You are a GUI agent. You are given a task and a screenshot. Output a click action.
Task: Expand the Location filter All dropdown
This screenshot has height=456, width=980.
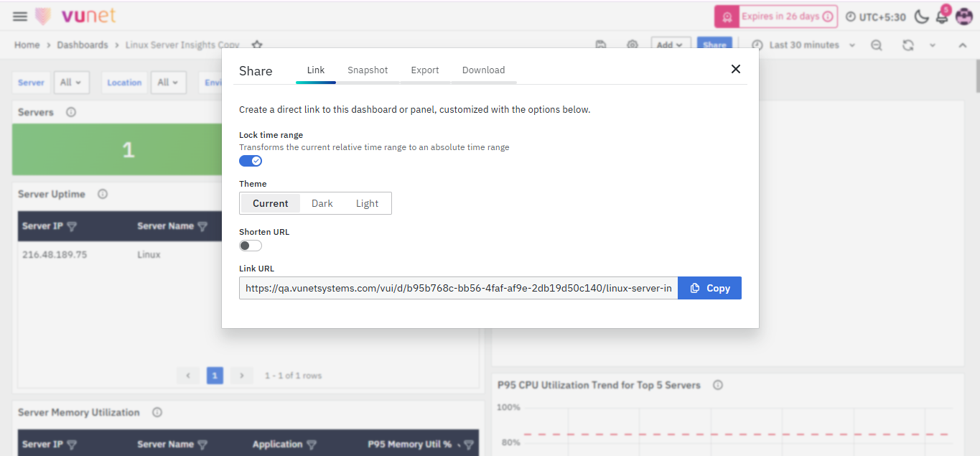point(169,83)
